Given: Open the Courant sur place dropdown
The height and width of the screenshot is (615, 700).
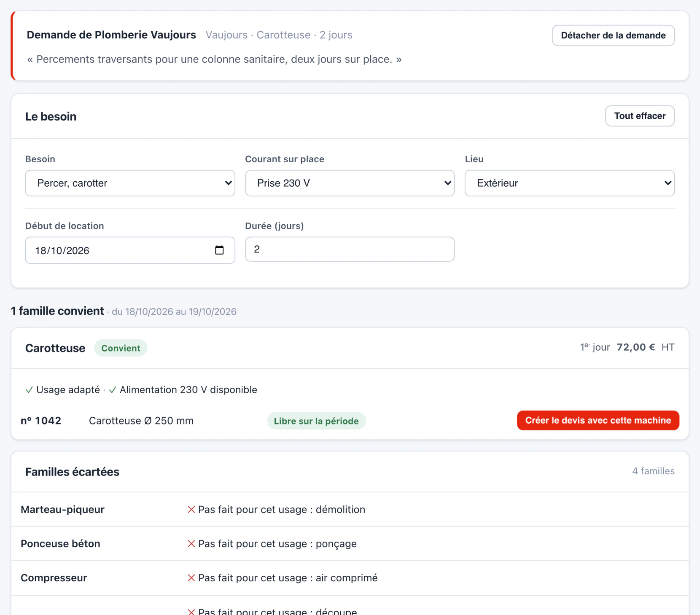Looking at the screenshot, I should (350, 183).
